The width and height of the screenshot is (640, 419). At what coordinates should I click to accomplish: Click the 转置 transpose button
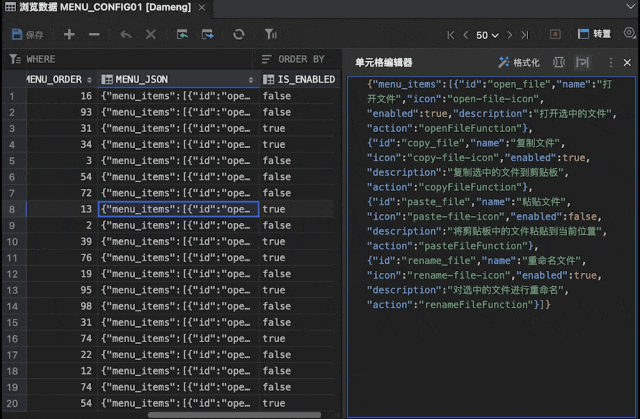pos(594,34)
